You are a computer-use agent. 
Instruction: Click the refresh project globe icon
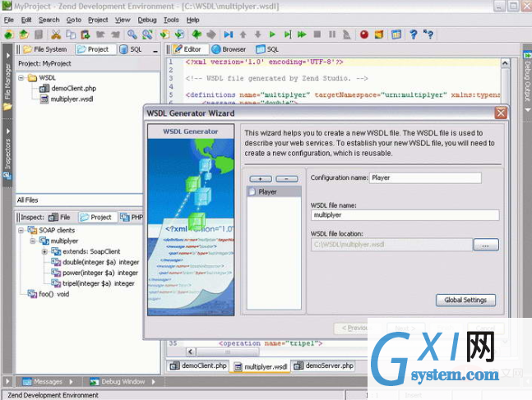(x=179, y=34)
